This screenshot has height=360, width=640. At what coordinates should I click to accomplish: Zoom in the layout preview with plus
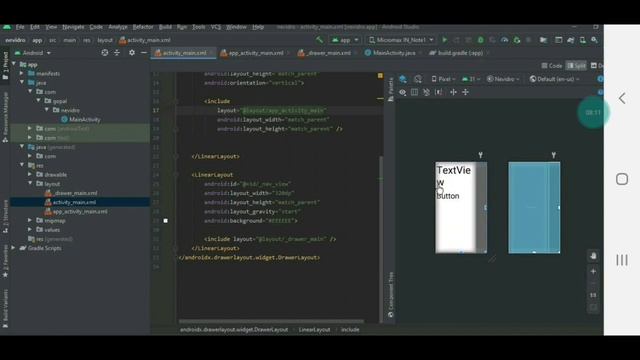click(x=593, y=271)
